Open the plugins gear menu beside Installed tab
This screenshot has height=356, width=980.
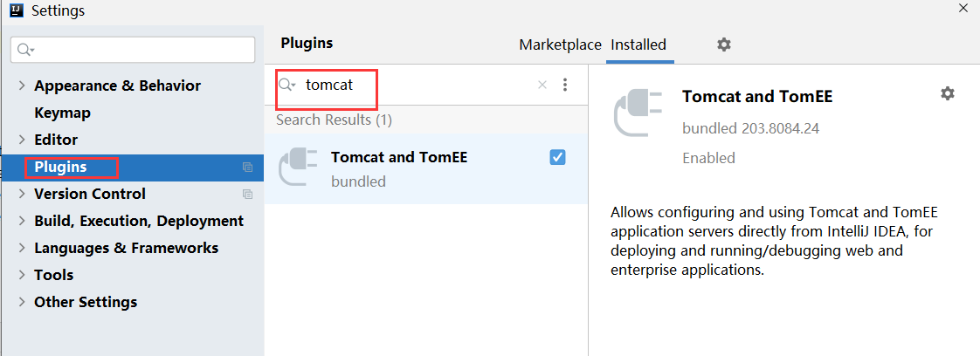(x=723, y=44)
